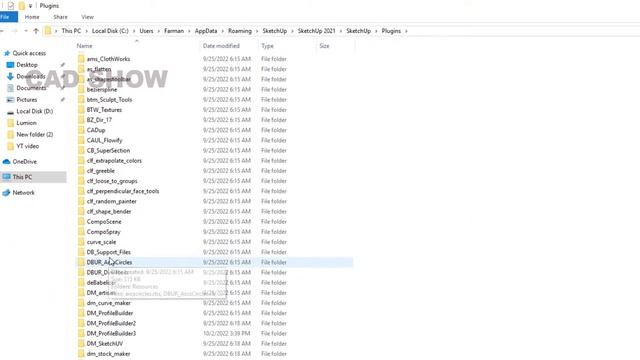Expand chevron after Plugins breadcrumb
This screenshot has width=640, height=360.
click(407, 31)
